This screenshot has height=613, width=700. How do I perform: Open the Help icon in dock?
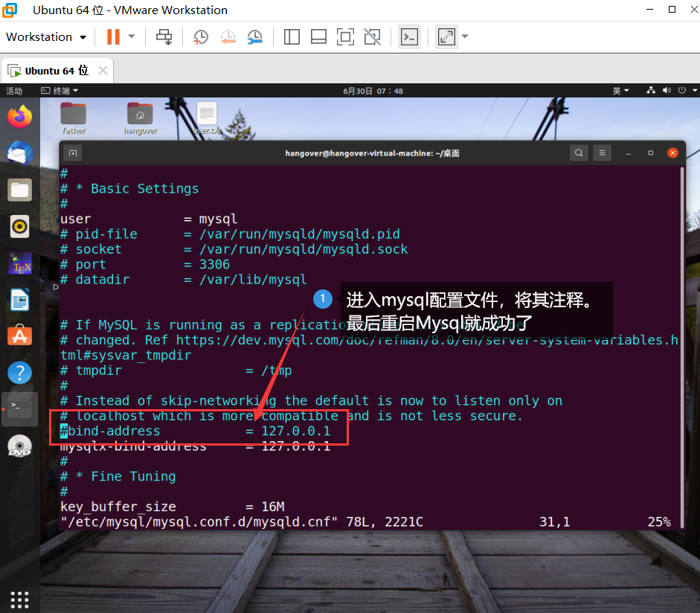pos(19,373)
